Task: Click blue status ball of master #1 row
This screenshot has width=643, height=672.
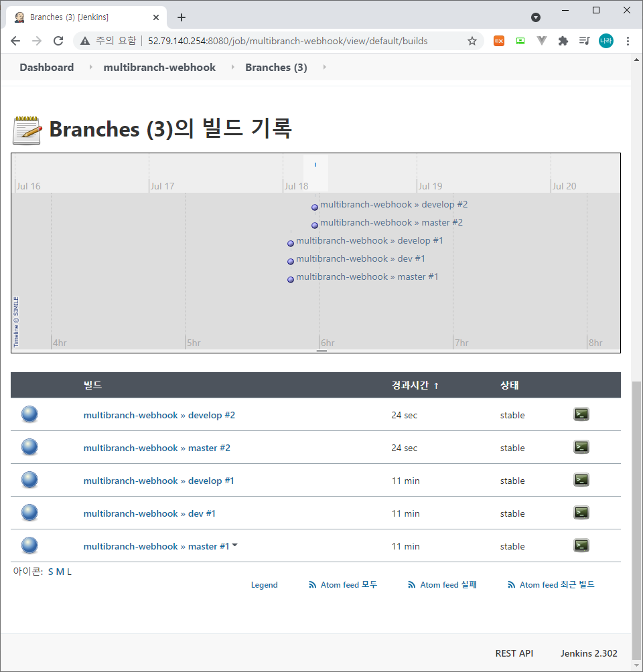Action: [29, 545]
